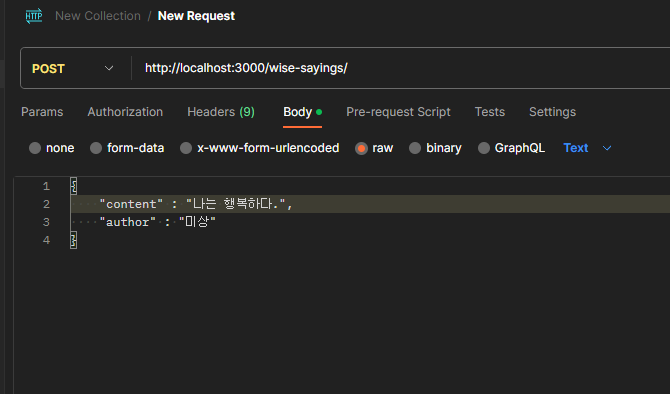Screen dimensions: 670x394
Task: Open the Headers (9) tab
Action: tap(221, 112)
